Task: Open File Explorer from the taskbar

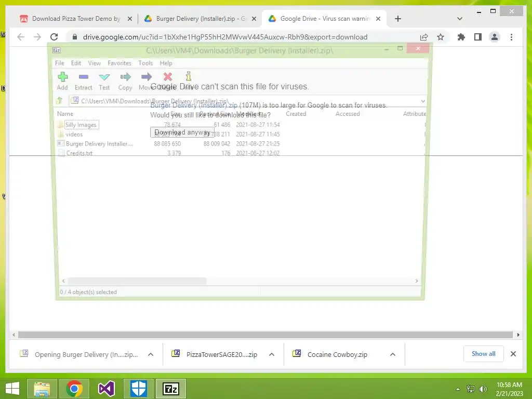Action: click(42, 389)
